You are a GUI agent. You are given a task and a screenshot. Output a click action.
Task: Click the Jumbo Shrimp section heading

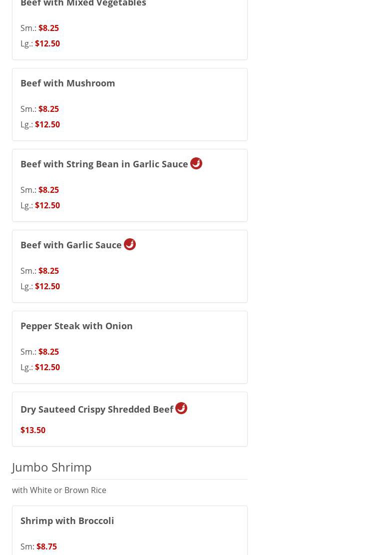point(52,467)
